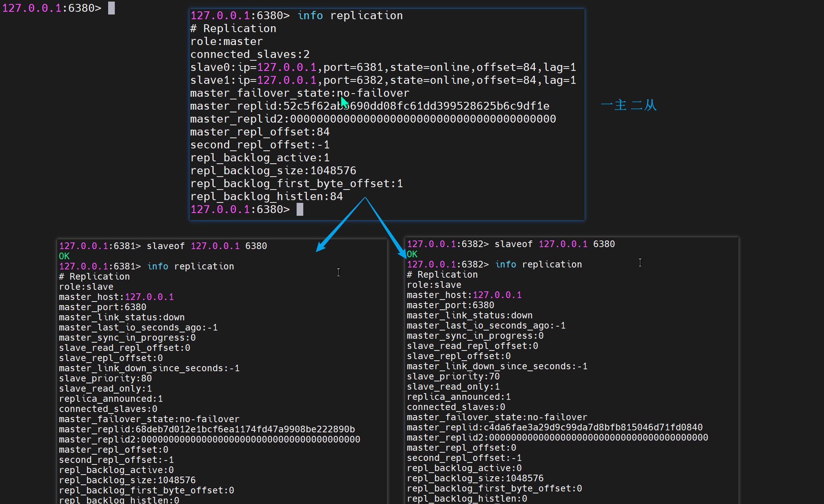Click 'master_host:127.0.0.1' in 6382 terminal
824x504 pixels.
coord(464,295)
